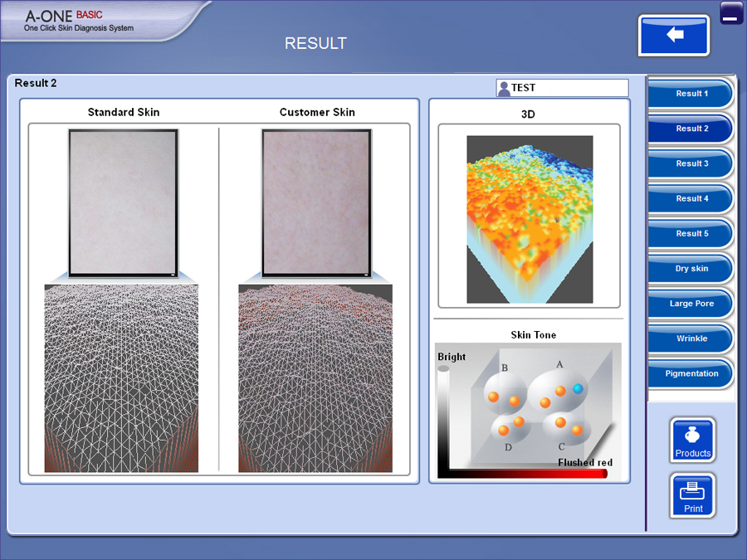Click the user profile icon beside TEST
The image size is (747, 560).
504,88
